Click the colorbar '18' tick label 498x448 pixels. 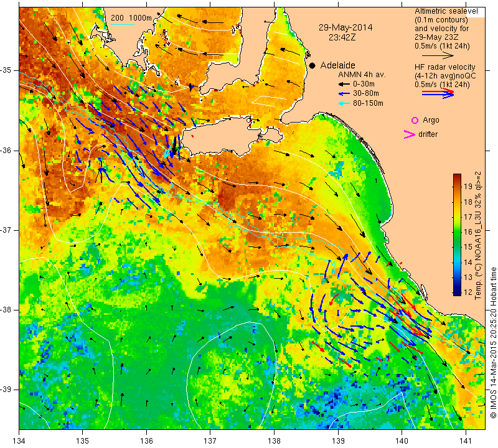click(x=468, y=202)
